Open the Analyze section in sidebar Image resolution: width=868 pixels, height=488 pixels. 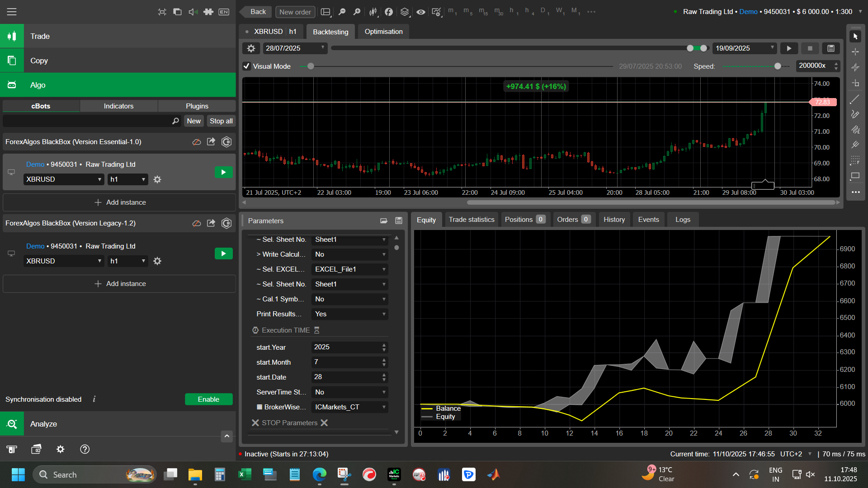pos(44,424)
